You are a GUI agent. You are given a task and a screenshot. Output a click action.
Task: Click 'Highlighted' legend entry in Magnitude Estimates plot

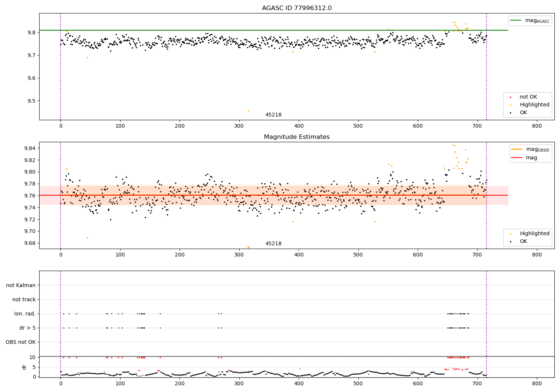pos(535,234)
